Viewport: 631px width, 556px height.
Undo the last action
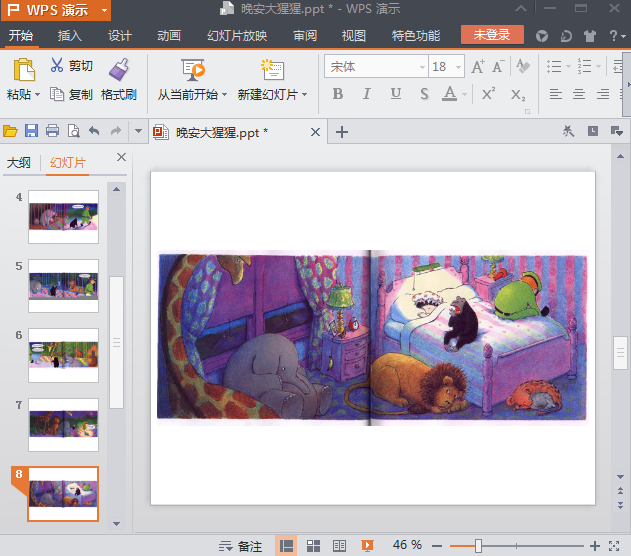(94, 131)
